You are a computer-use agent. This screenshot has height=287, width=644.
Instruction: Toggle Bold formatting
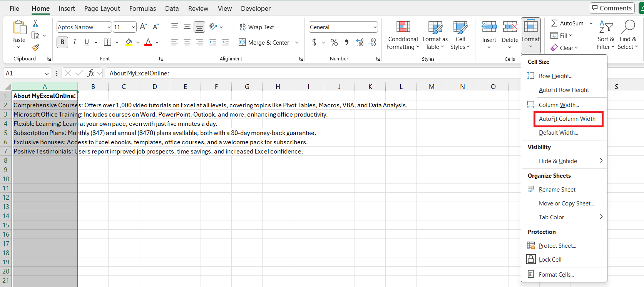point(62,42)
